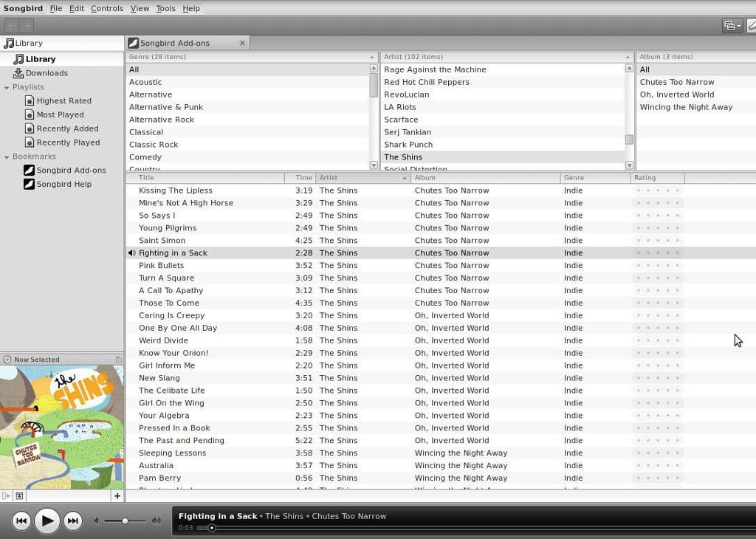Sort tracks by the Genre column header

point(596,177)
